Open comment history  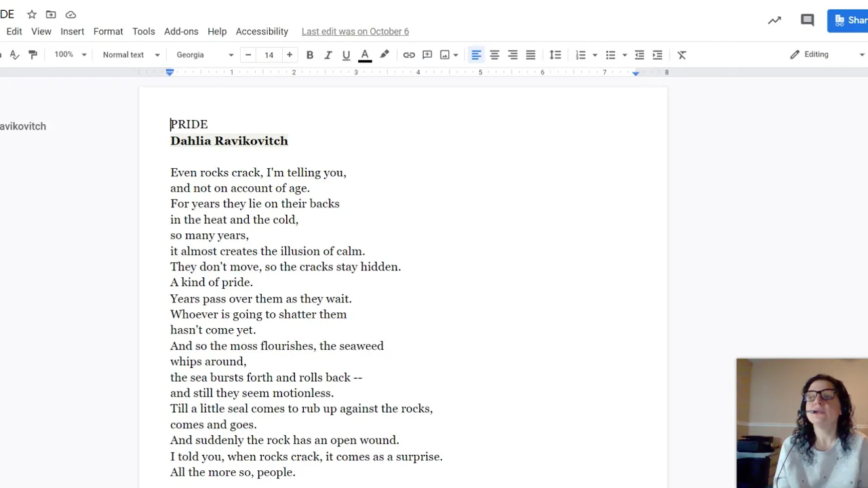tap(807, 20)
